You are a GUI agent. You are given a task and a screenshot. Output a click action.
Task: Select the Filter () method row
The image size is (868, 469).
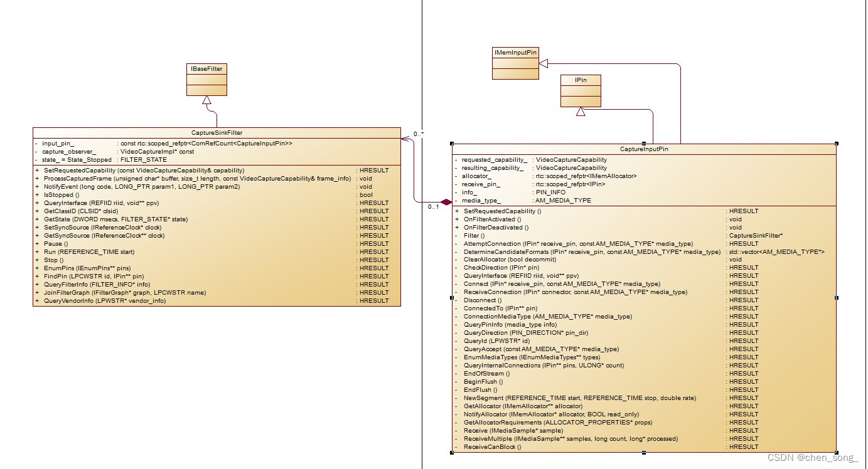[x=644, y=236]
